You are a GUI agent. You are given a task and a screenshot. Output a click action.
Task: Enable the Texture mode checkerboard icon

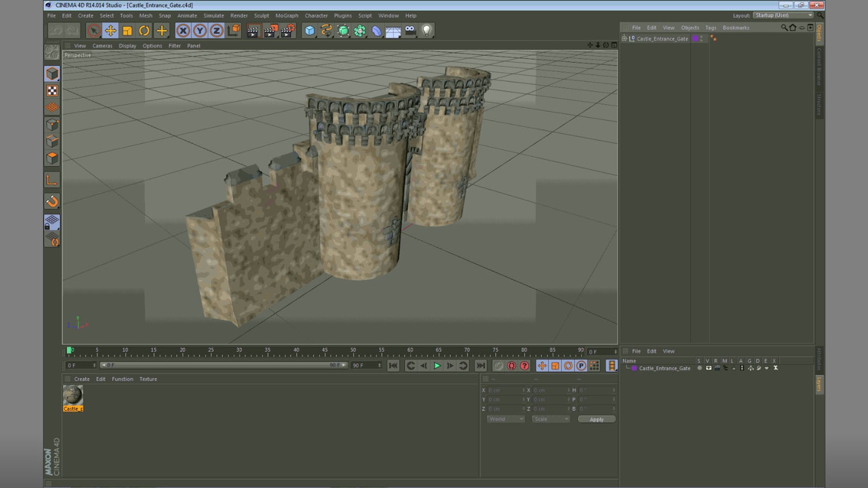52,91
